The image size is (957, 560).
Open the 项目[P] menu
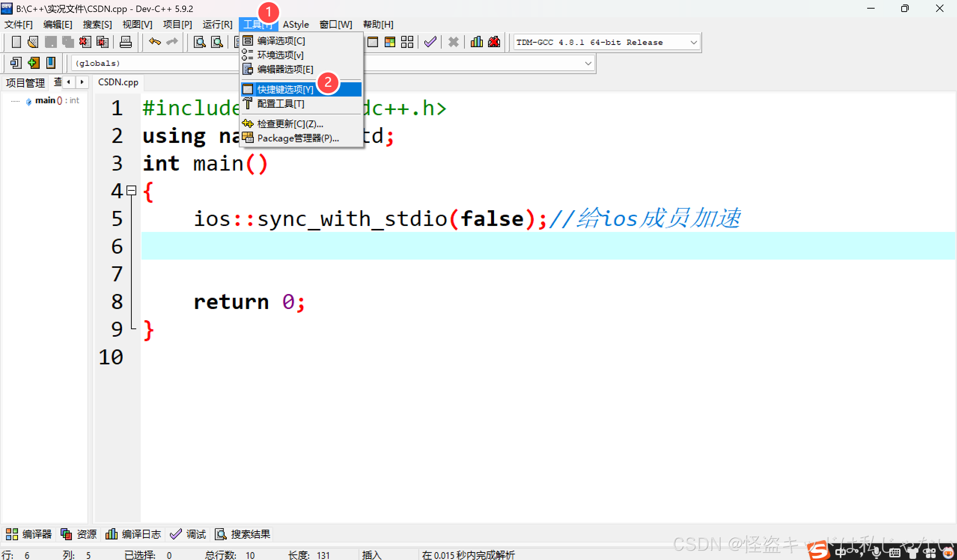(x=177, y=24)
